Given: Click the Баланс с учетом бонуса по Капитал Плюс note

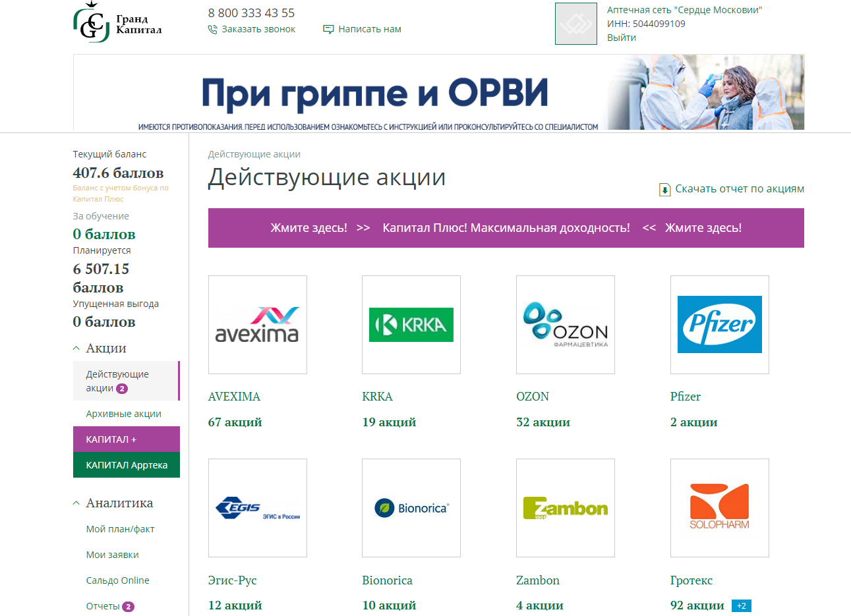Looking at the screenshot, I should 121,193.
